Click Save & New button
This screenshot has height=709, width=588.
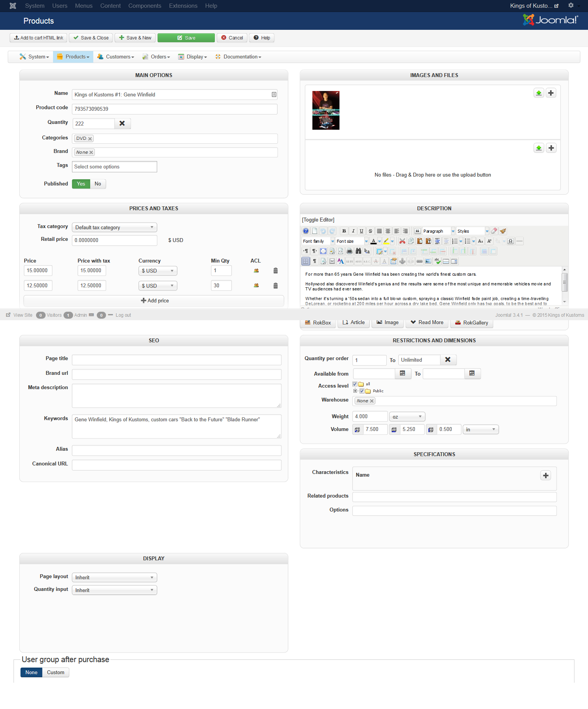tap(135, 38)
